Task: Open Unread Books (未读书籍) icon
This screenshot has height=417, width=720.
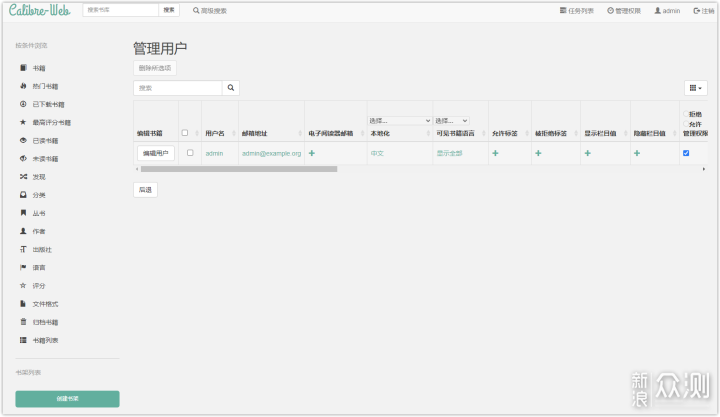Action: (23, 158)
